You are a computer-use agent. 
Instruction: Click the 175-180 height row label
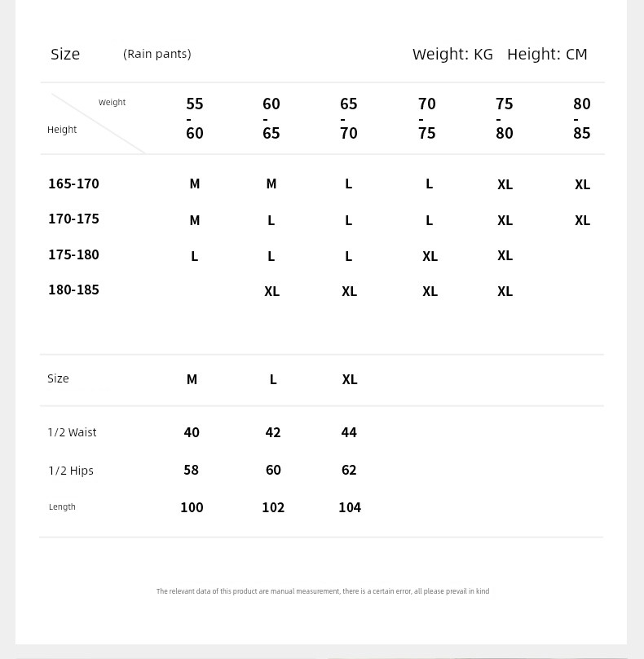73,254
